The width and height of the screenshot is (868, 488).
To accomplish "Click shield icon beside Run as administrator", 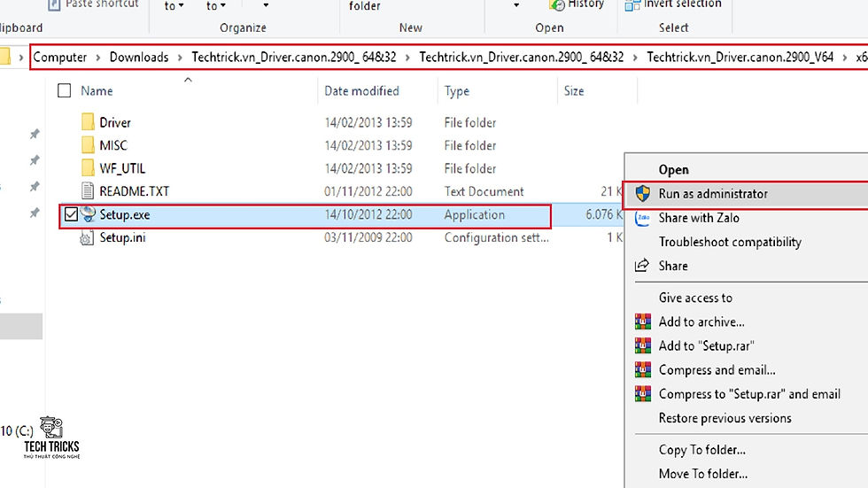I will click(642, 194).
